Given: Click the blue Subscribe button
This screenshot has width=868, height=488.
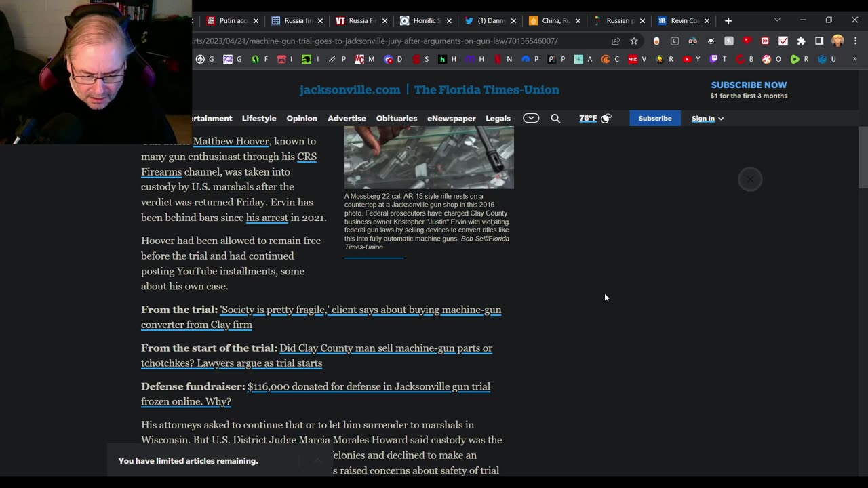Looking at the screenshot, I should click(x=655, y=118).
